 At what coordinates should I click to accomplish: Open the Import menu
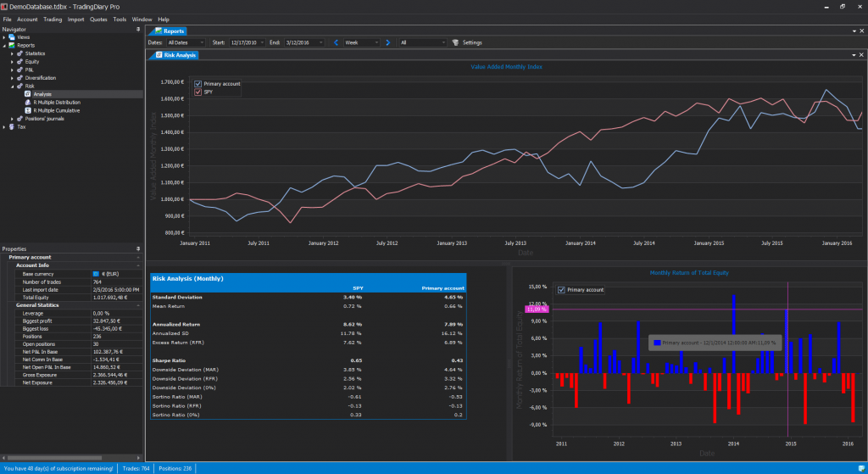(x=75, y=20)
